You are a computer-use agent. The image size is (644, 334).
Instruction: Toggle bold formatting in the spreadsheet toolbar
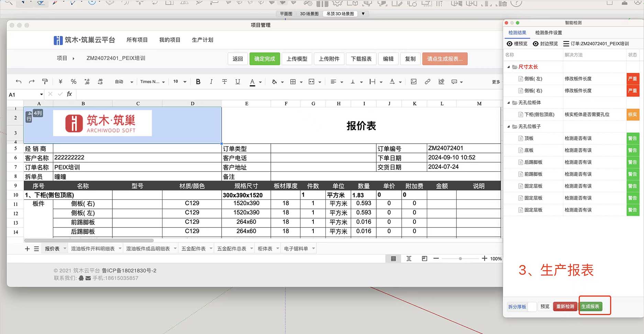click(x=198, y=82)
